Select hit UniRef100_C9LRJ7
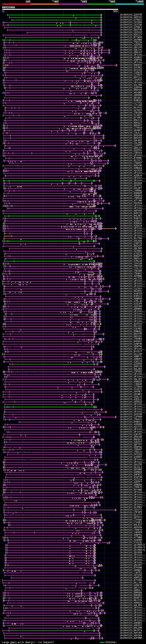 131,133
